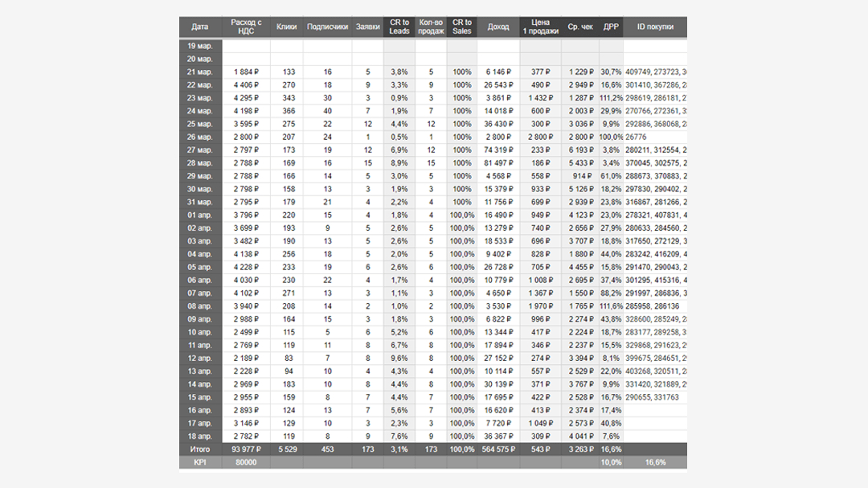Image resolution: width=868 pixels, height=488 pixels.
Task: Click the KPI row label
Action: pos(200,462)
